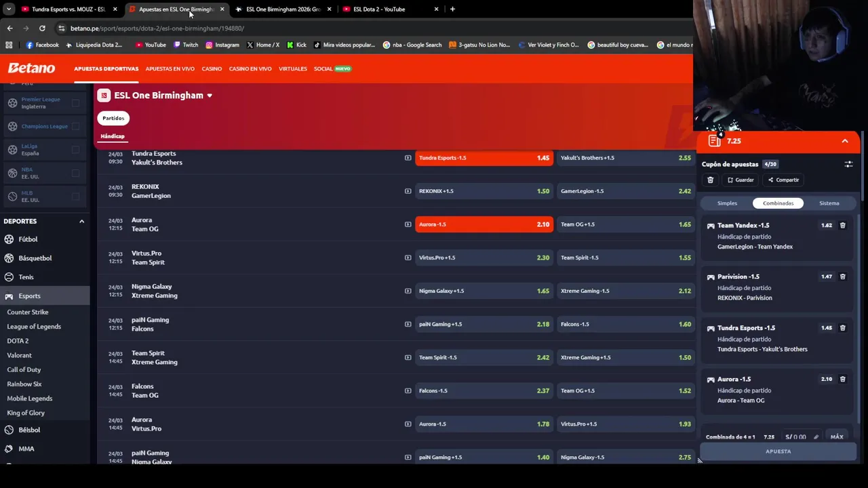Image resolution: width=868 pixels, height=488 pixels.
Task: Open the Kick bookmark
Action: [x=296, y=45]
